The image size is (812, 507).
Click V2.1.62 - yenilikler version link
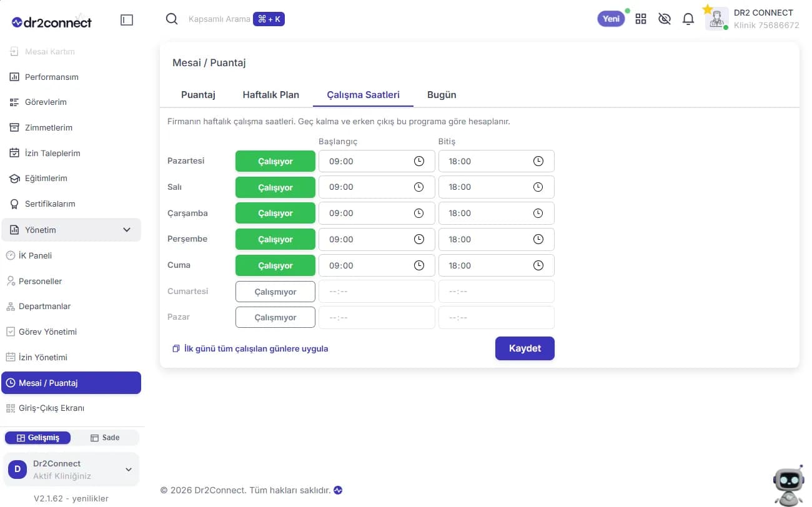71,498
